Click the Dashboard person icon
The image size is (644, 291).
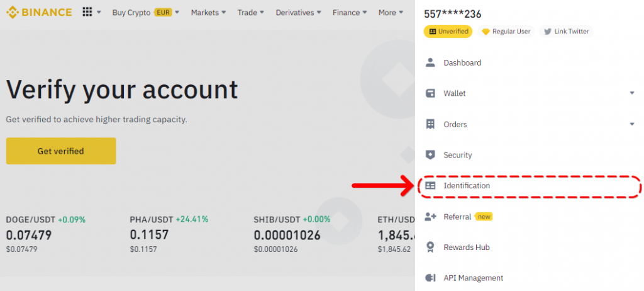point(430,62)
